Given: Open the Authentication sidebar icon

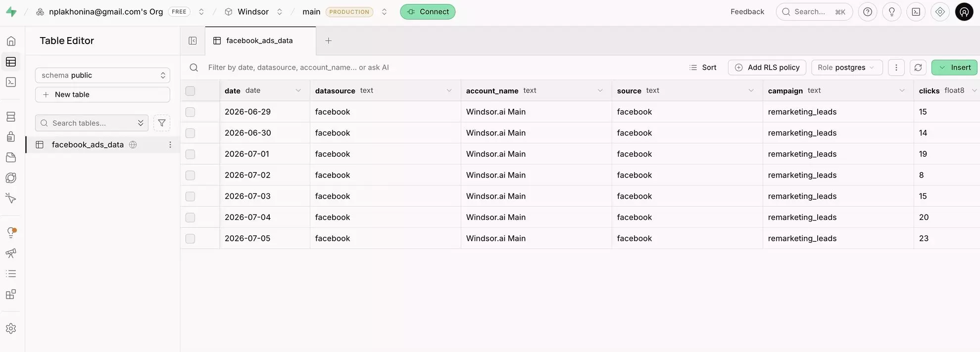Looking at the screenshot, I should tap(11, 137).
